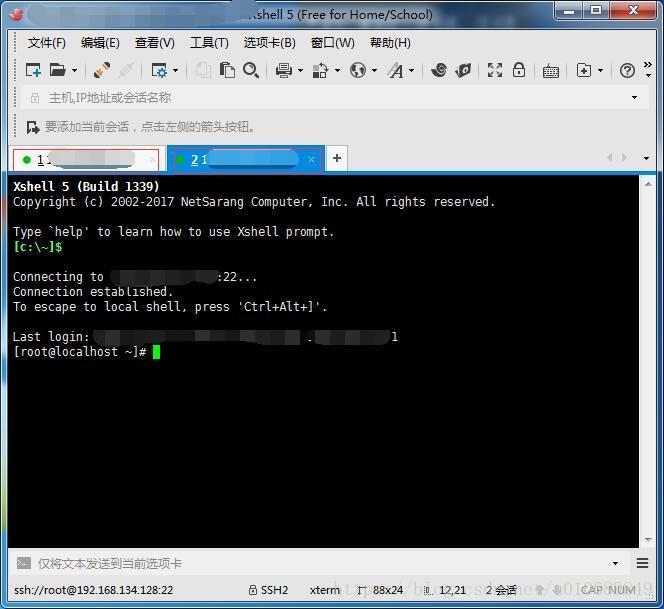Click the greyed Disconnect icon
The height and width of the screenshot is (609, 664).
[126, 70]
